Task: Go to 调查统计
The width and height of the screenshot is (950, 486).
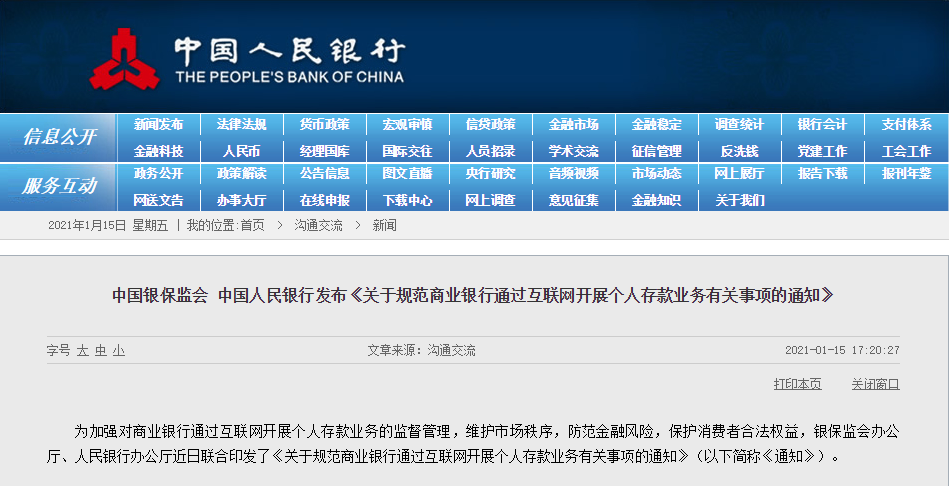Action: [x=739, y=125]
